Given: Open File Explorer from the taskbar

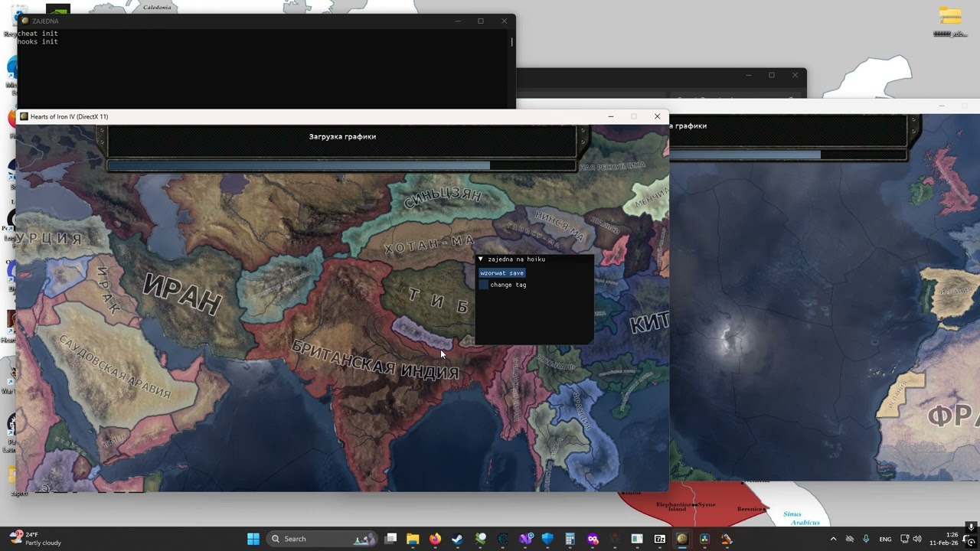Looking at the screenshot, I should pyautogui.click(x=413, y=539).
